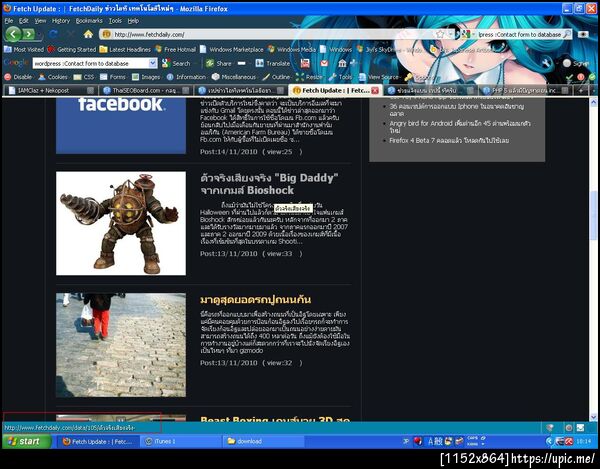600x469 pixels.
Task: Open the History menu
Action: [x=61, y=21]
